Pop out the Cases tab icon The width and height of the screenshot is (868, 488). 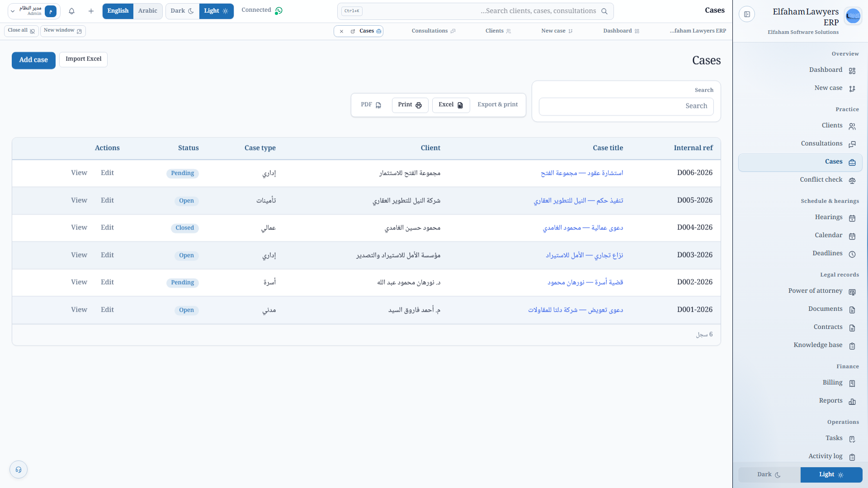click(353, 31)
